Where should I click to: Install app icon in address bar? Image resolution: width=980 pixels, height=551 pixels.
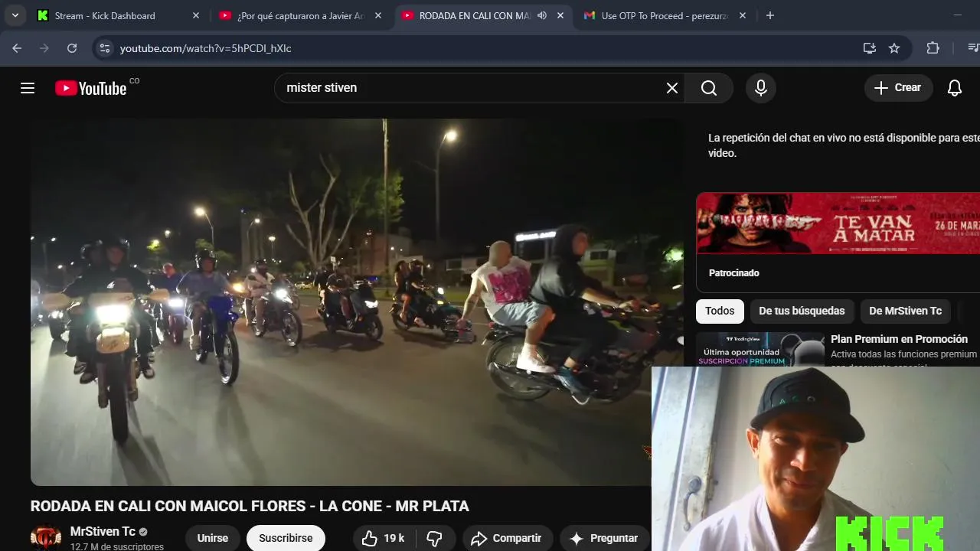pos(869,48)
